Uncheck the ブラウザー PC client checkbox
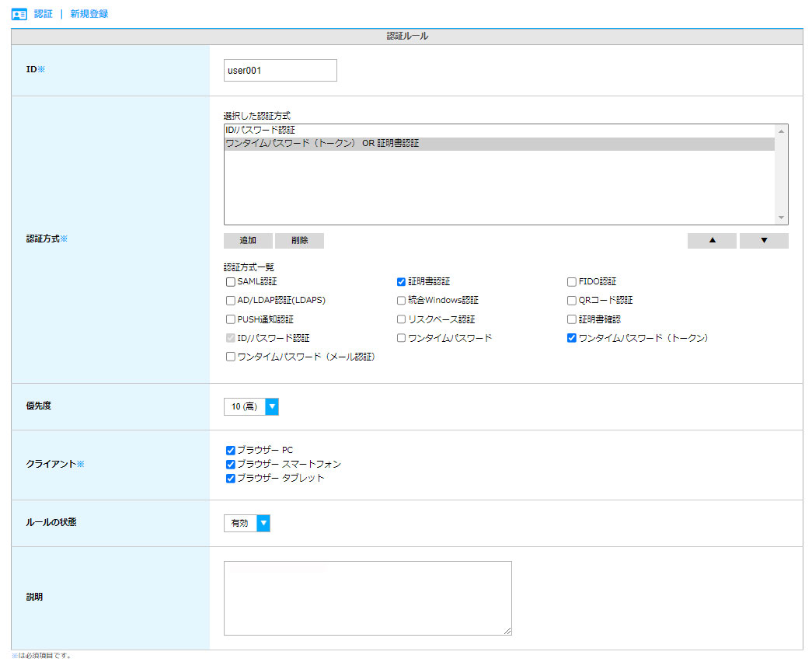Screen dimensions: 812x662 coord(231,451)
